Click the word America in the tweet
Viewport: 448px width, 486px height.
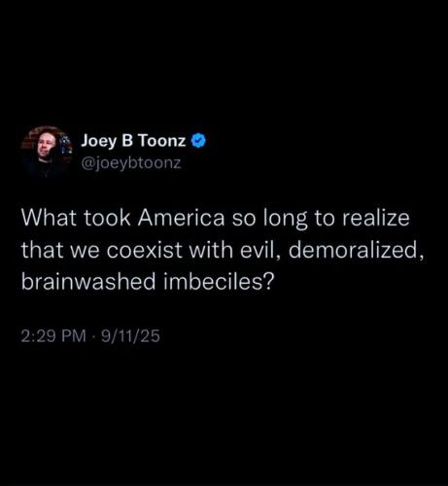tap(181, 218)
